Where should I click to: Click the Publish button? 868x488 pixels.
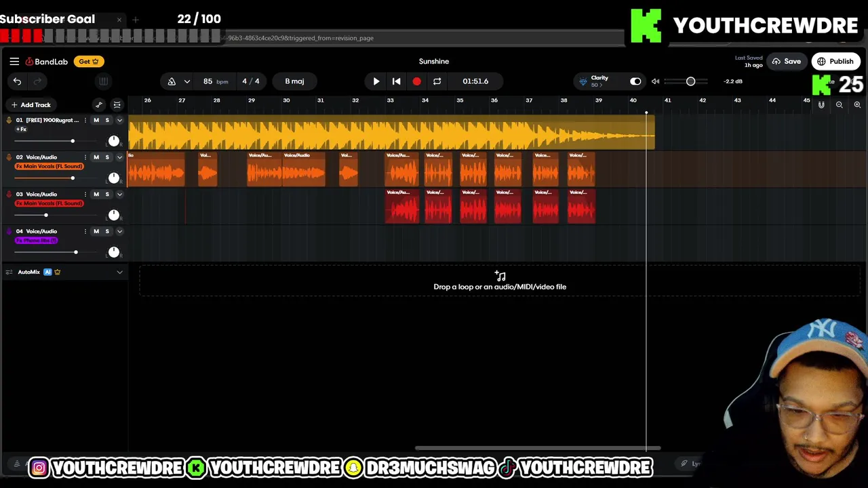point(835,62)
